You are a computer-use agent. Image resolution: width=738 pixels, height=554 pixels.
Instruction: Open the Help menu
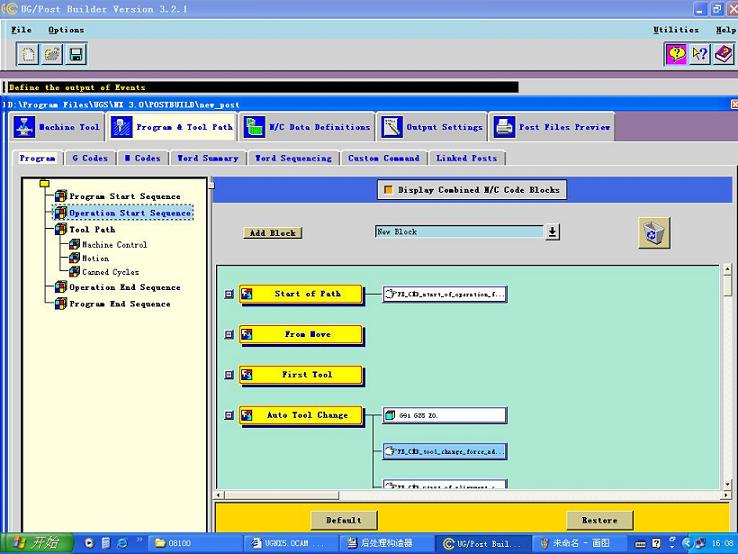(x=726, y=30)
